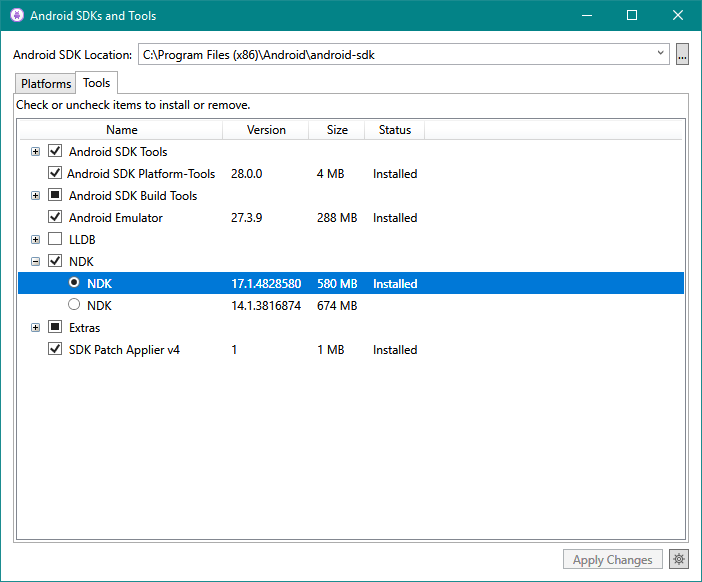
Task: Click the Android SDK Tools label
Action: click(118, 152)
